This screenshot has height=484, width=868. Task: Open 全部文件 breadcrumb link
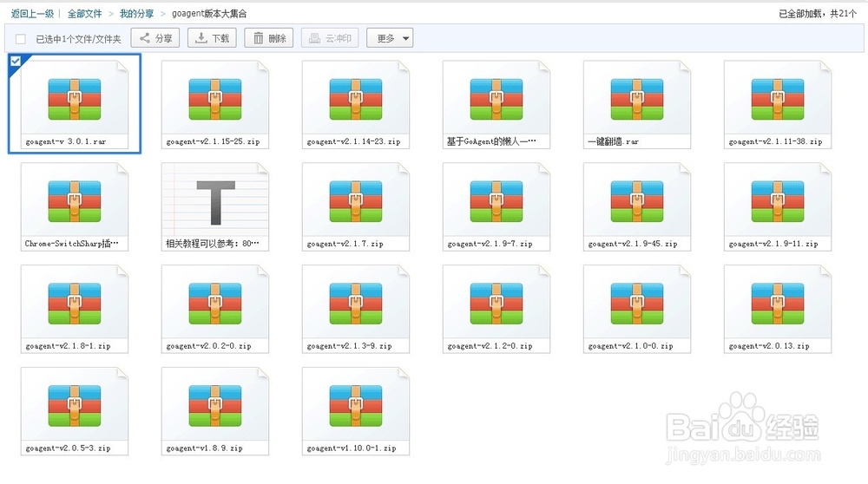[x=85, y=14]
